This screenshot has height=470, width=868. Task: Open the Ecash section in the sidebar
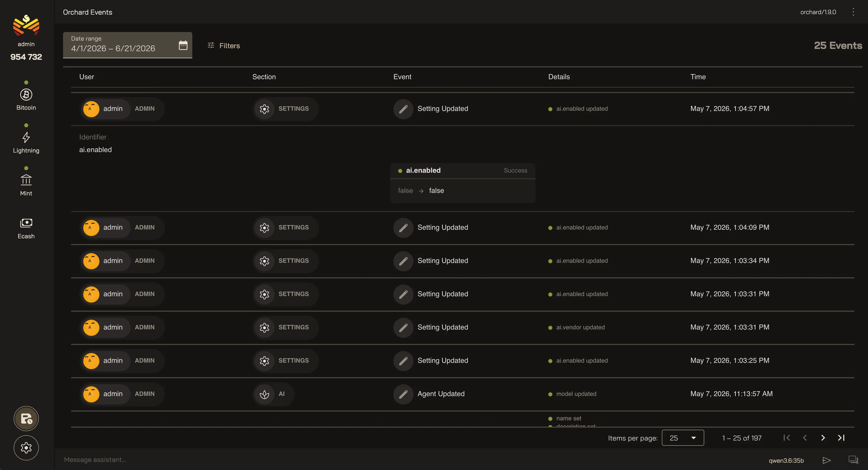click(26, 228)
